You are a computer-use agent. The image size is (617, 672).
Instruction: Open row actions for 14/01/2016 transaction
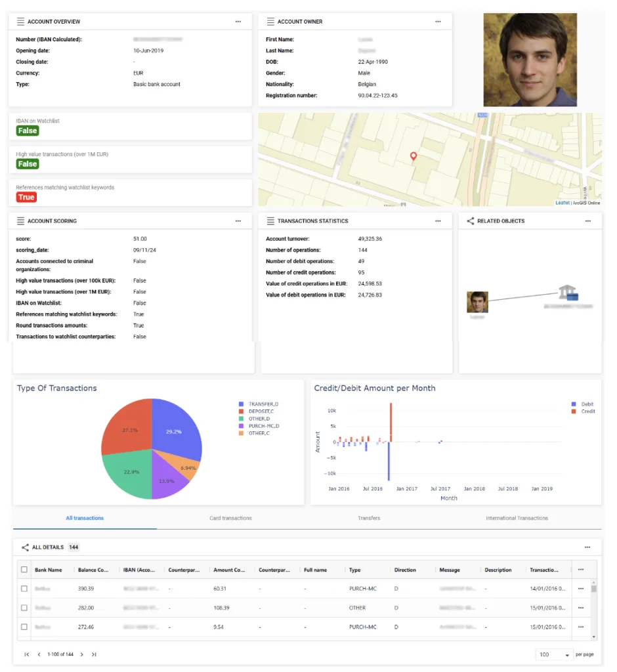pyautogui.click(x=580, y=589)
